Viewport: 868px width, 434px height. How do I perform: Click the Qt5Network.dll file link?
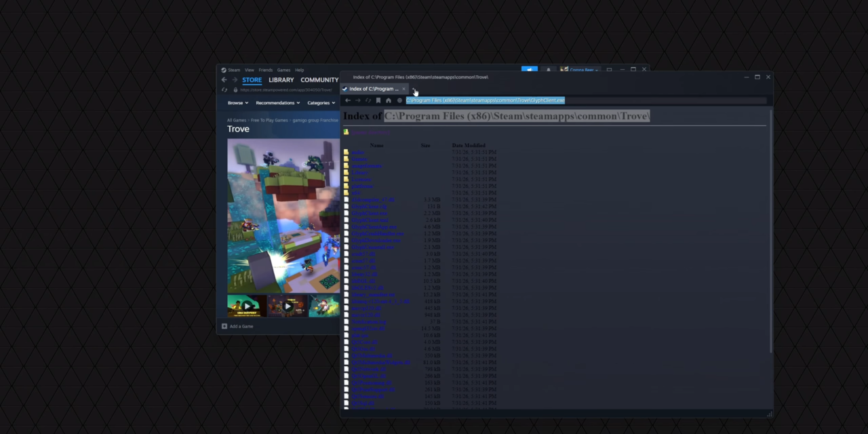(x=369, y=369)
